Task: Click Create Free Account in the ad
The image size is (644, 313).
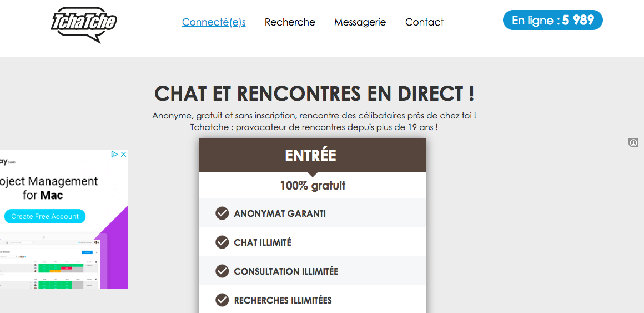Action: 45,216
